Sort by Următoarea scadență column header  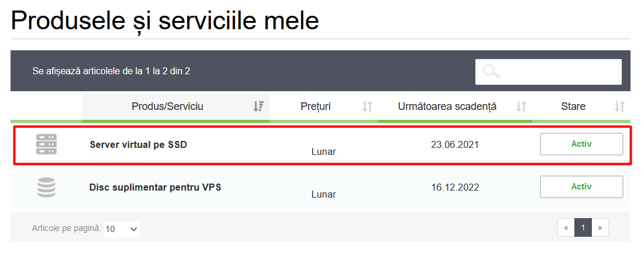coord(447,106)
